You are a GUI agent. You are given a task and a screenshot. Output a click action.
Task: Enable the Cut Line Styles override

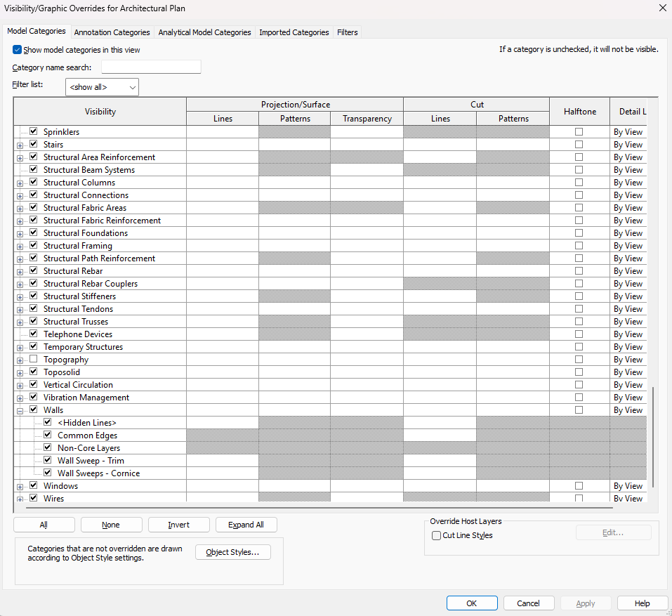[436, 535]
